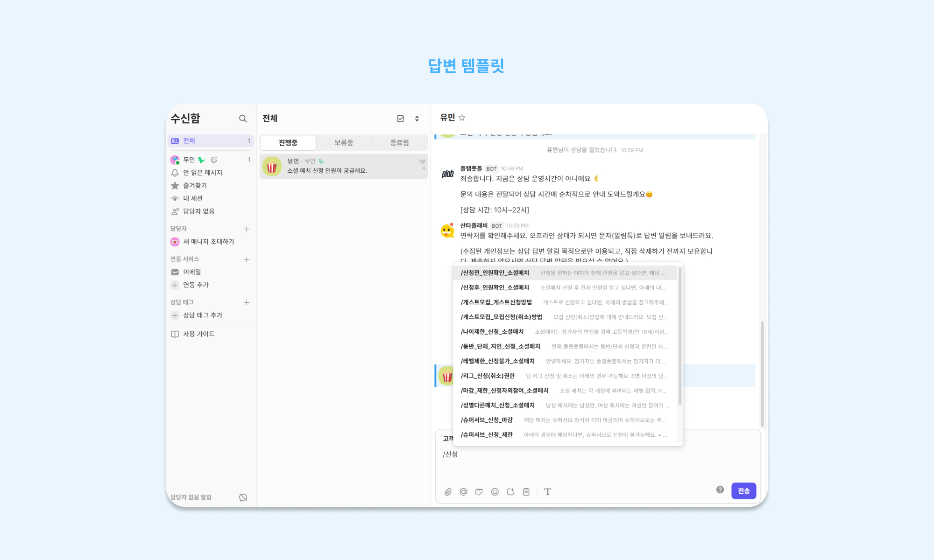Screen dimensions: 934x560
Task: Open 이메일 integration item
Action: 211,272
